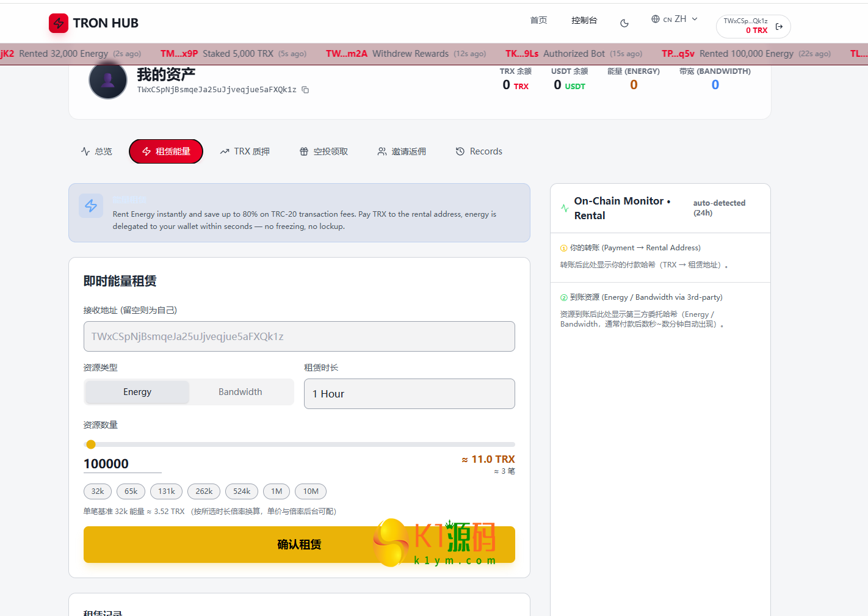The width and height of the screenshot is (868, 616).
Task: Choose the 10M preset amount
Action: point(311,491)
